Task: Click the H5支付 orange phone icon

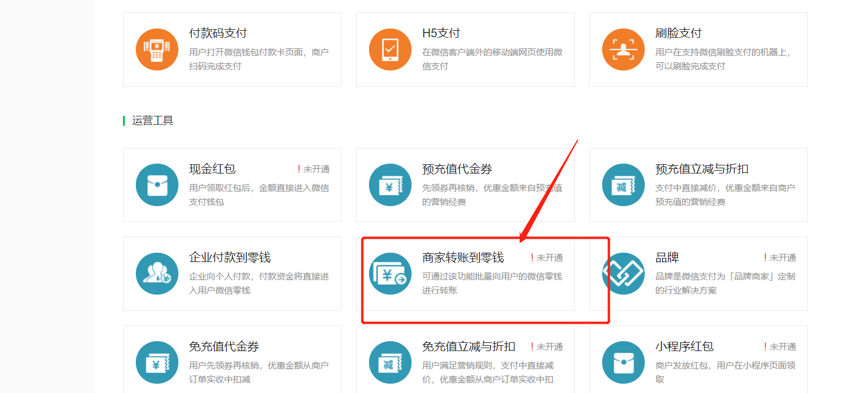Action: [391, 49]
